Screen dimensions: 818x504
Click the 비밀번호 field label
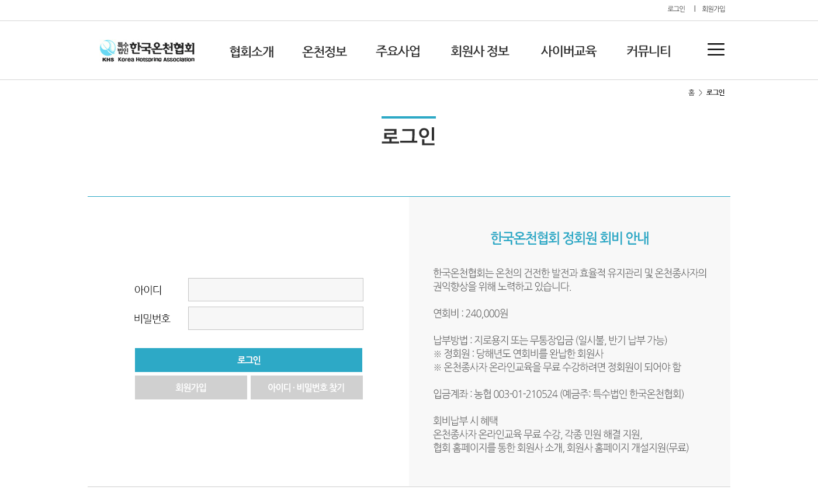152,319
